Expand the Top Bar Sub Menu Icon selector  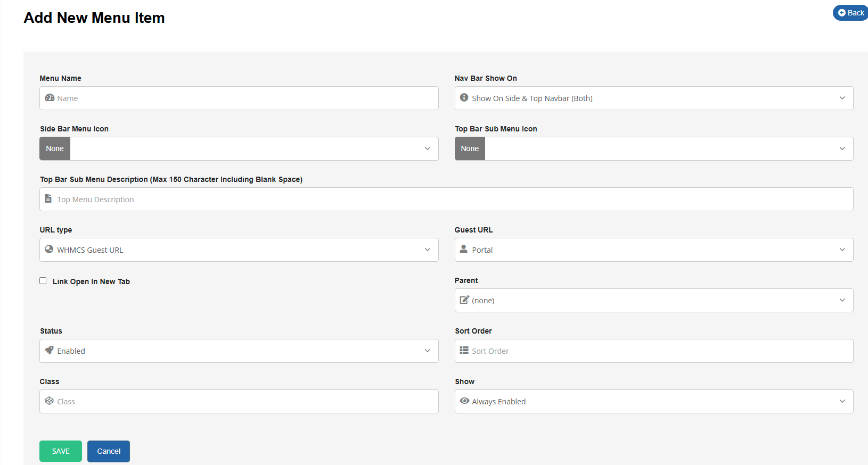(x=668, y=149)
